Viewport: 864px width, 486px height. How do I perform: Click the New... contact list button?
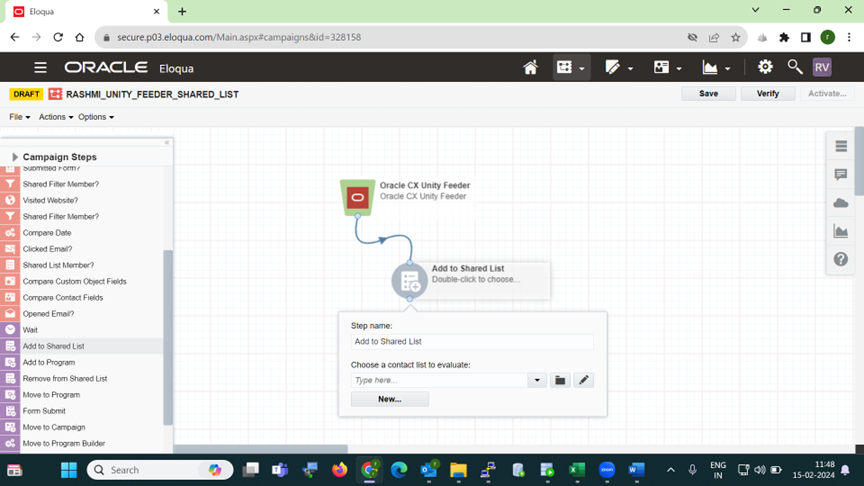pyautogui.click(x=390, y=399)
